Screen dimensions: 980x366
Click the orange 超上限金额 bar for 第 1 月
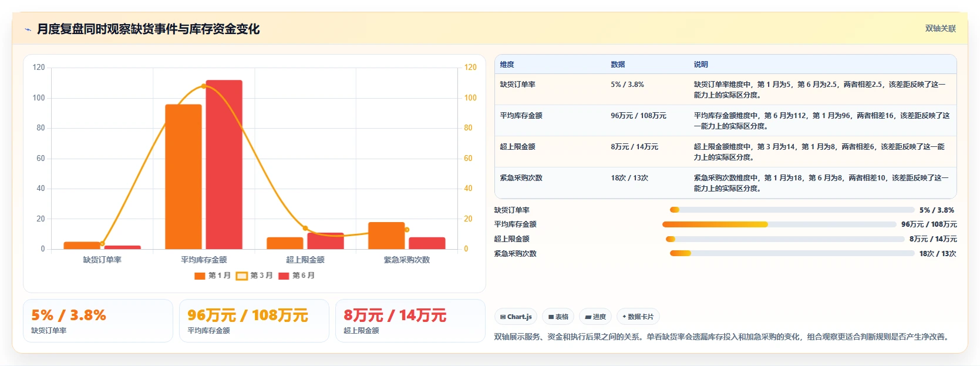tap(285, 243)
